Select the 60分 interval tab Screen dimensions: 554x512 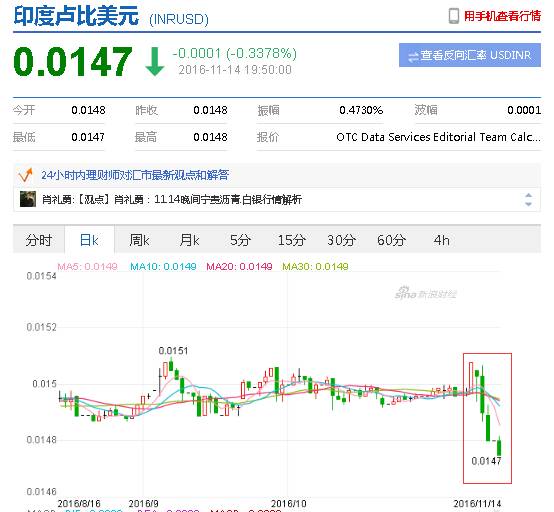pos(391,240)
